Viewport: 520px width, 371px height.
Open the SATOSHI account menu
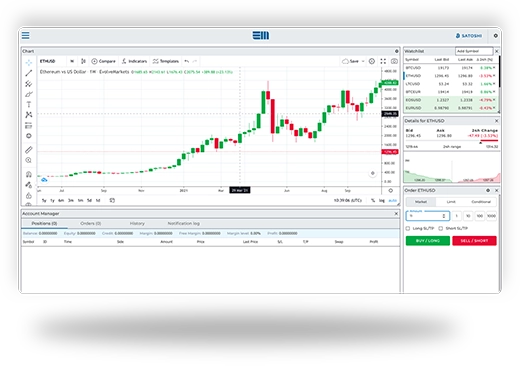469,36
